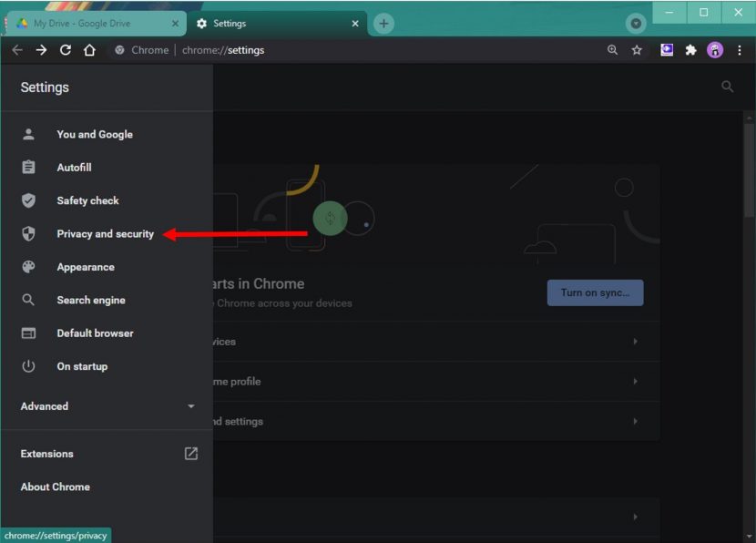756x543 pixels.
Task: Close the Settings tab
Action: click(x=355, y=24)
